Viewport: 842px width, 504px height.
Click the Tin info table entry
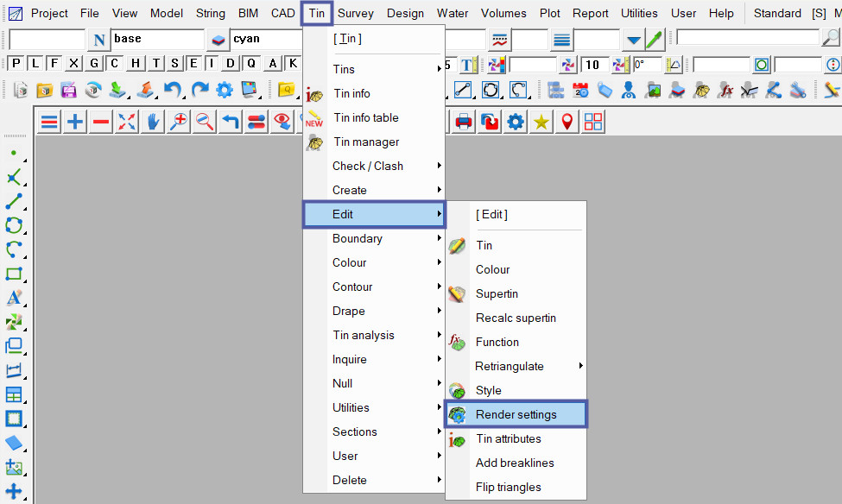click(x=365, y=117)
